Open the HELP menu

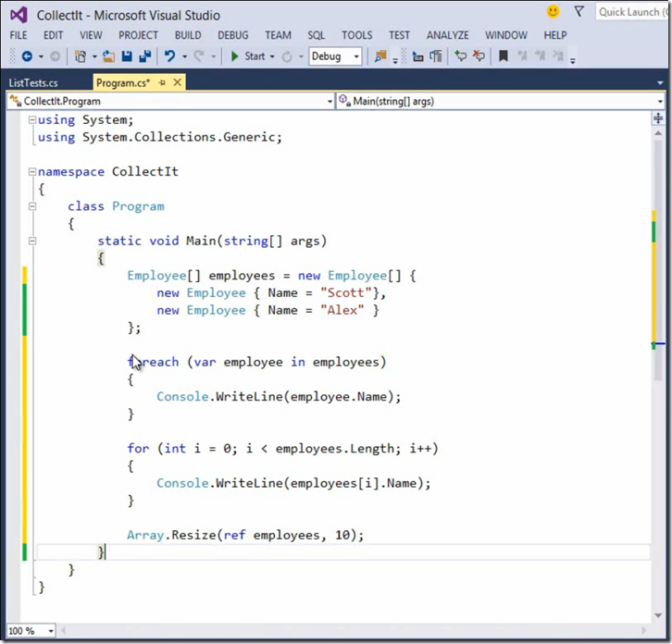555,35
